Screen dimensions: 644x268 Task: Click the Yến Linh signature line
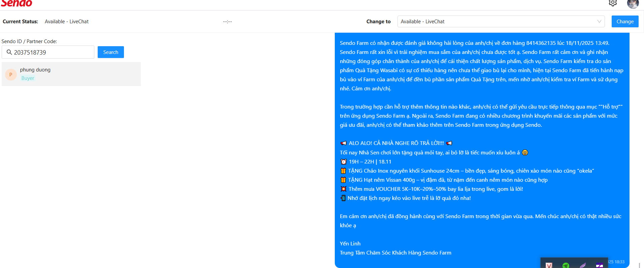pos(350,243)
